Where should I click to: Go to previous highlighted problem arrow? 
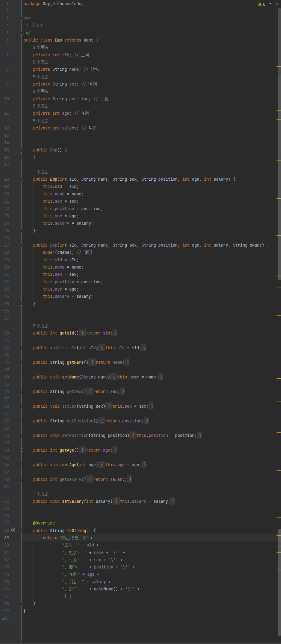point(270,4)
